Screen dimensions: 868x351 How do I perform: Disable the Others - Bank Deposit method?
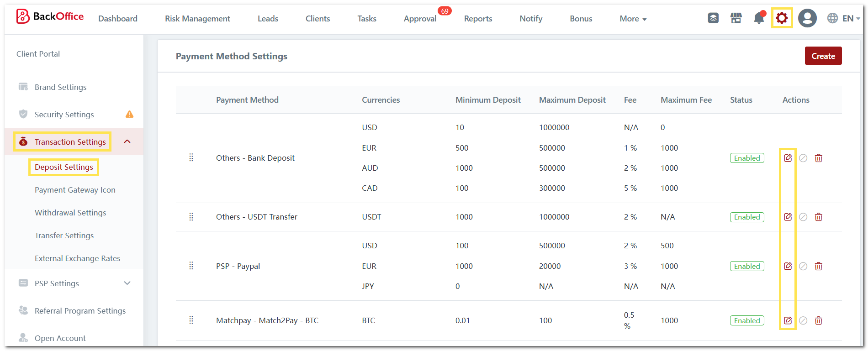click(803, 158)
